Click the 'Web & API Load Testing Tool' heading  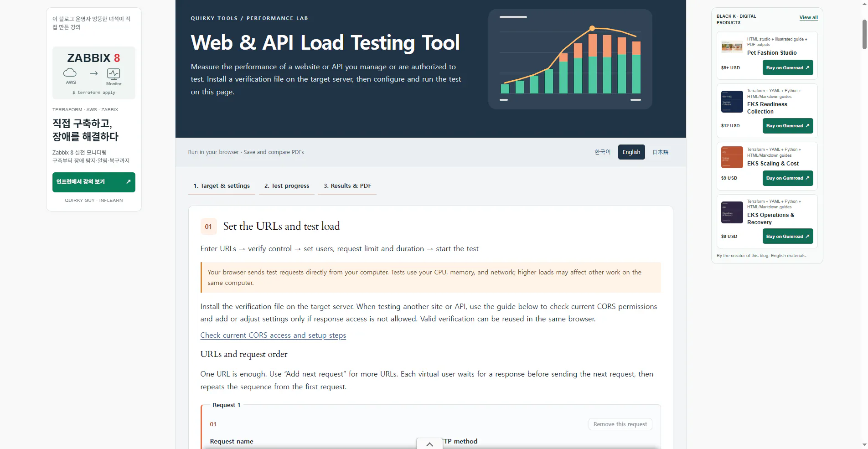pyautogui.click(x=325, y=43)
